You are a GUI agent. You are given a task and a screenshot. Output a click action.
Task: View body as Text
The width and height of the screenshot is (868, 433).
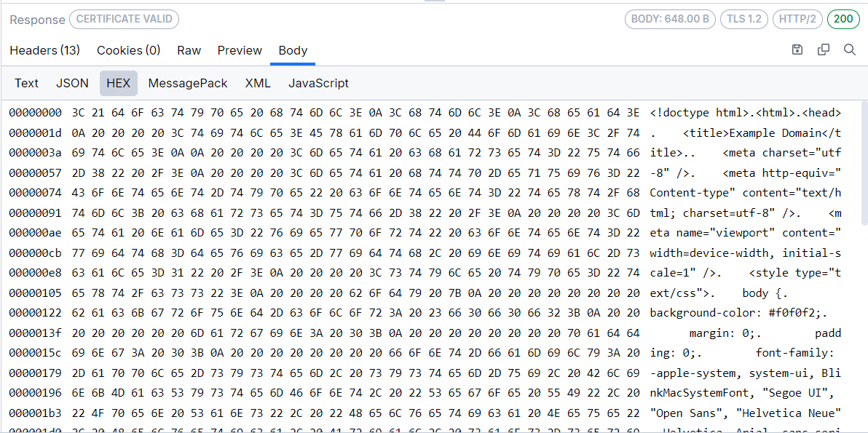(26, 83)
